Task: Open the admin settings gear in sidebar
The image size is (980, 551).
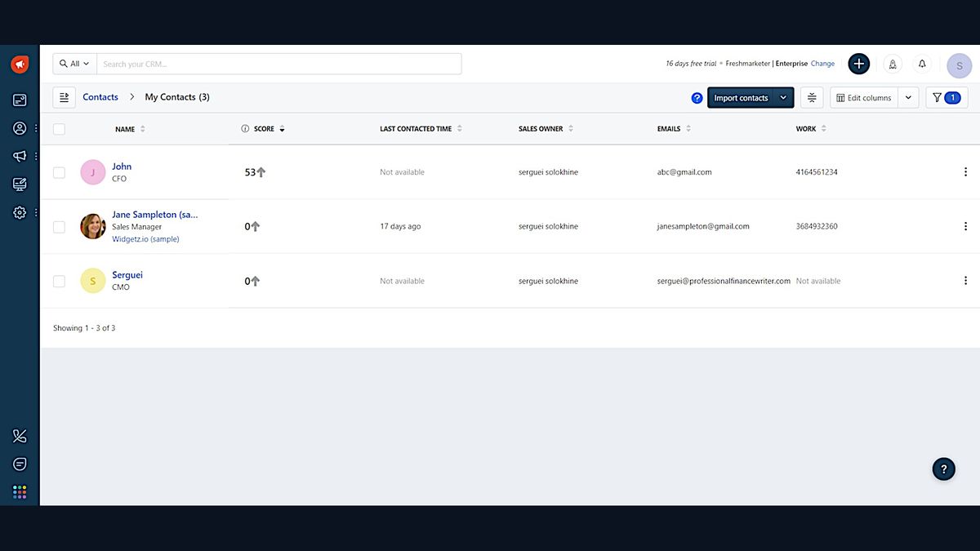Action: (20, 212)
